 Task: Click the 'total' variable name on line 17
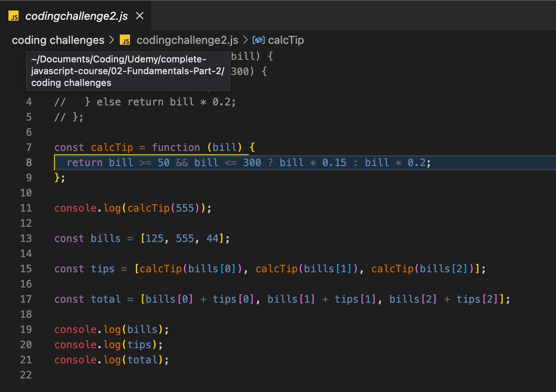pyautogui.click(x=106, y=299)
